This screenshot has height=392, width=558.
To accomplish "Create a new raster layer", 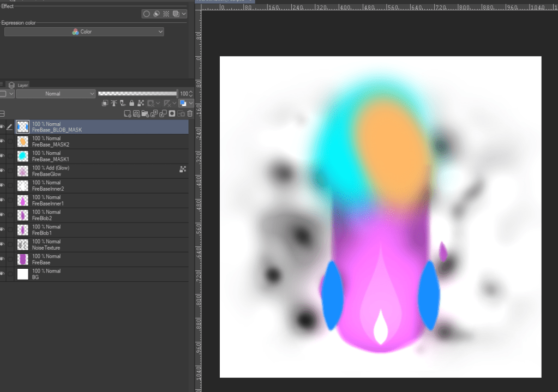I will pos(127,113).
